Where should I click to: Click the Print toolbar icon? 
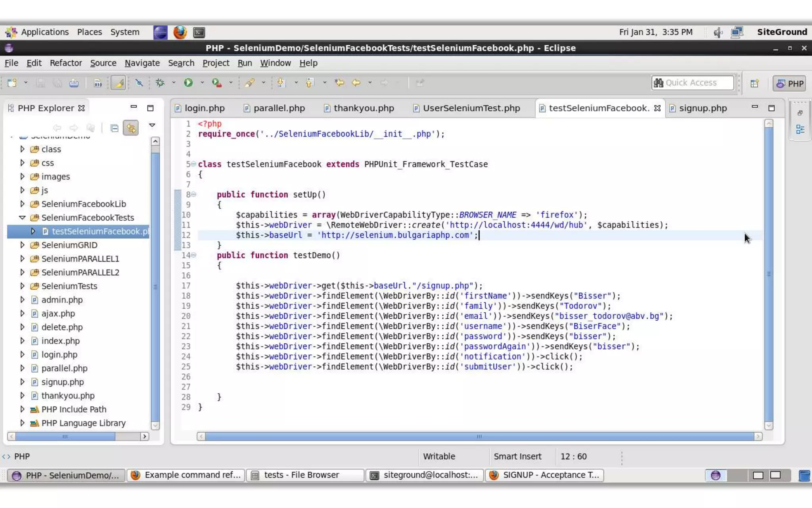[74, 83]
